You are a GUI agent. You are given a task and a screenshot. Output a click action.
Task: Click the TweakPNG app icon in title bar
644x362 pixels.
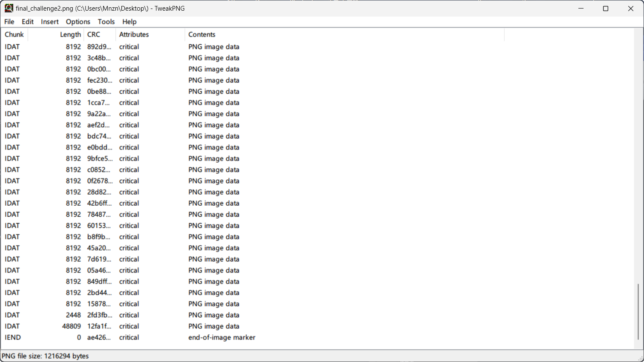pyautogui.click(x=9, y=8)
